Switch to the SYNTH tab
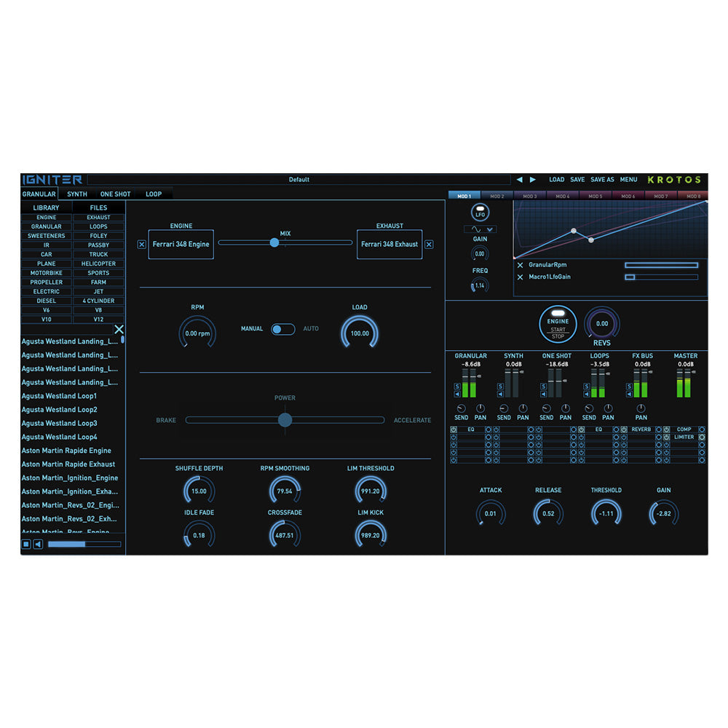Image resolution: width=728 pixels, height=728 pixels. tap(77, 194)
